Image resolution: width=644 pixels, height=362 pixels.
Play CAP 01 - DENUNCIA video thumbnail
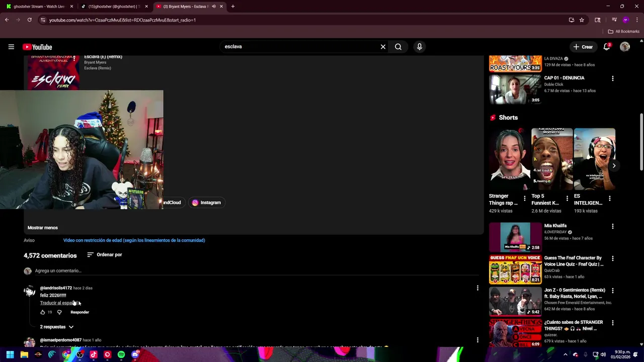[515, 89]
